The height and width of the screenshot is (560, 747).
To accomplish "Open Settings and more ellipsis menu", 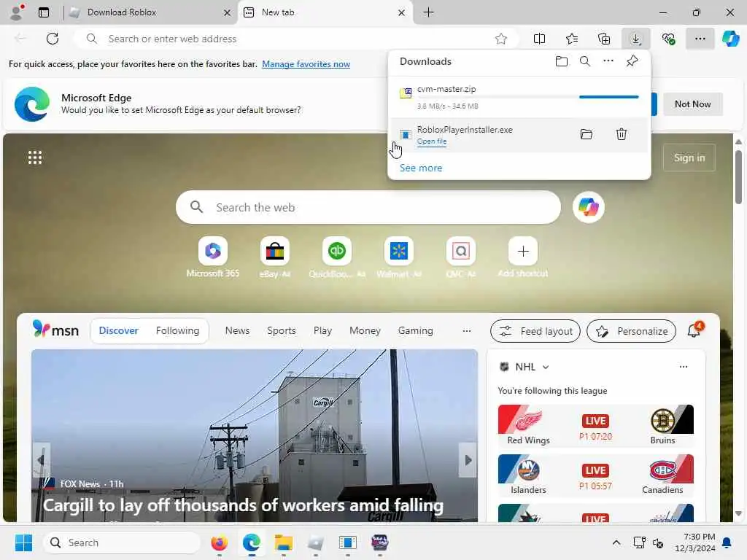I will click(700, 39).
